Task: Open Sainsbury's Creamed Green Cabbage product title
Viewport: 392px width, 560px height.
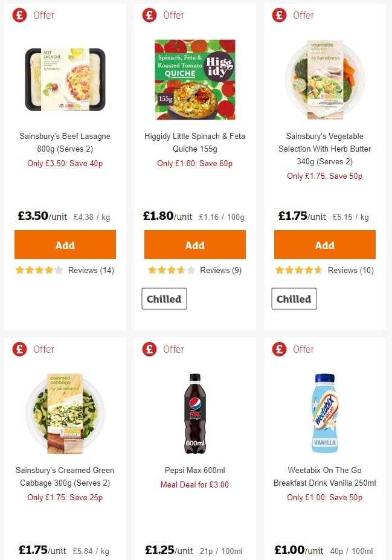Action: point(65,477)
